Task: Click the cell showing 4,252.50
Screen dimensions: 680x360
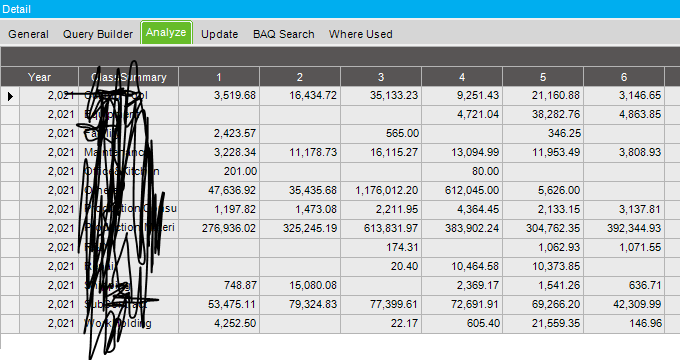Action: click(x=219, y=324)
